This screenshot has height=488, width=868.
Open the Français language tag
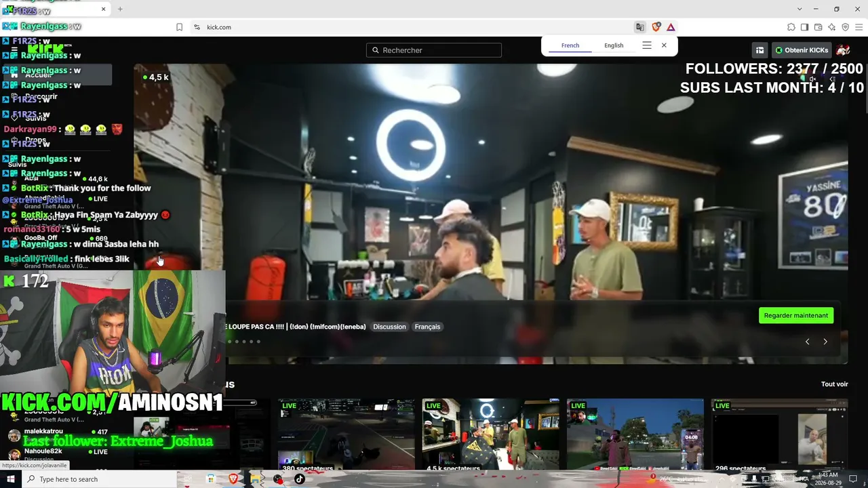427,327
